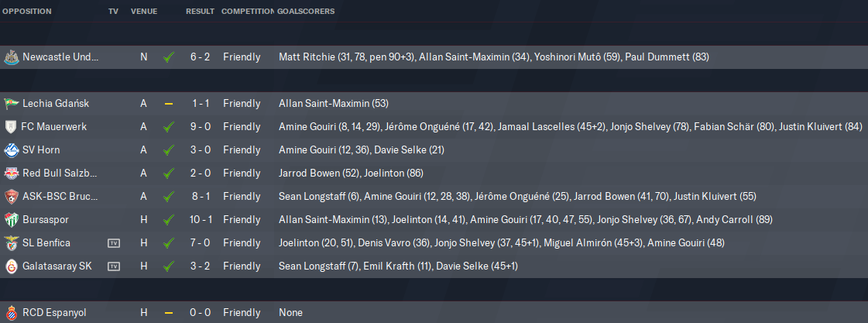Open the 10 - 1 Bursaspor result
The image size is (868, 323).
pyautogui.click(x=200, y=220)
